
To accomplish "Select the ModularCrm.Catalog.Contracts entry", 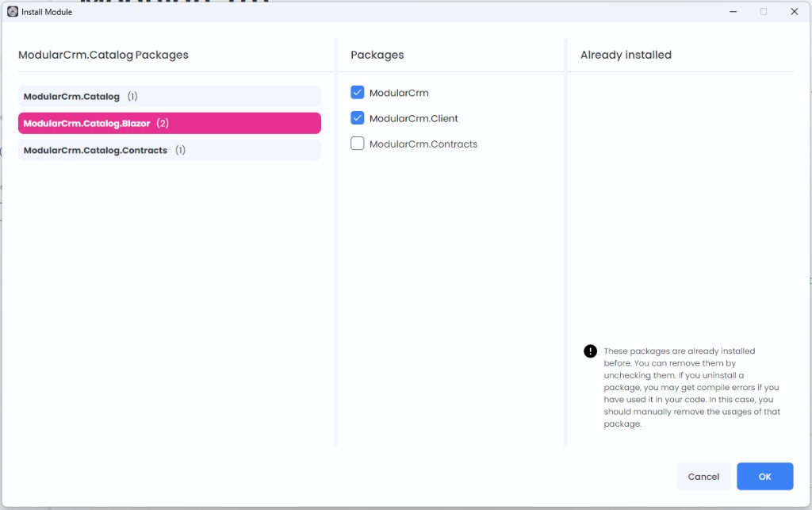I will (169, 149).
